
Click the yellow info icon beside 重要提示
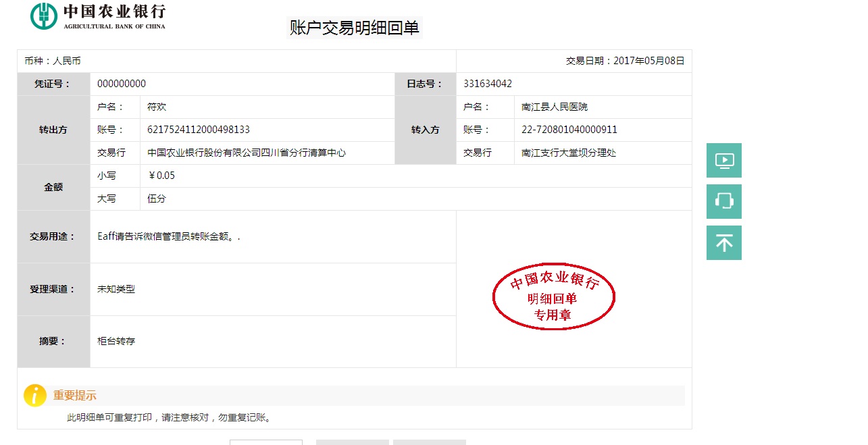coord(35,396)
